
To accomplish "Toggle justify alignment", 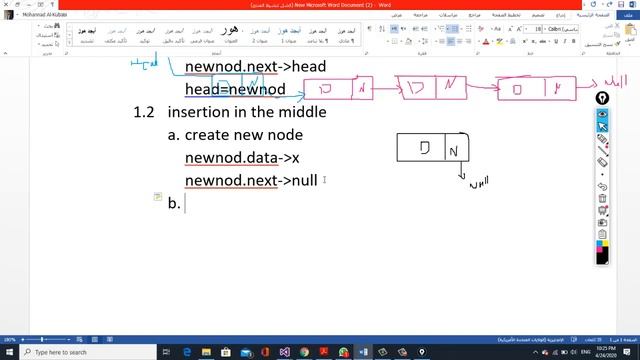I will [x=442, y=42].
